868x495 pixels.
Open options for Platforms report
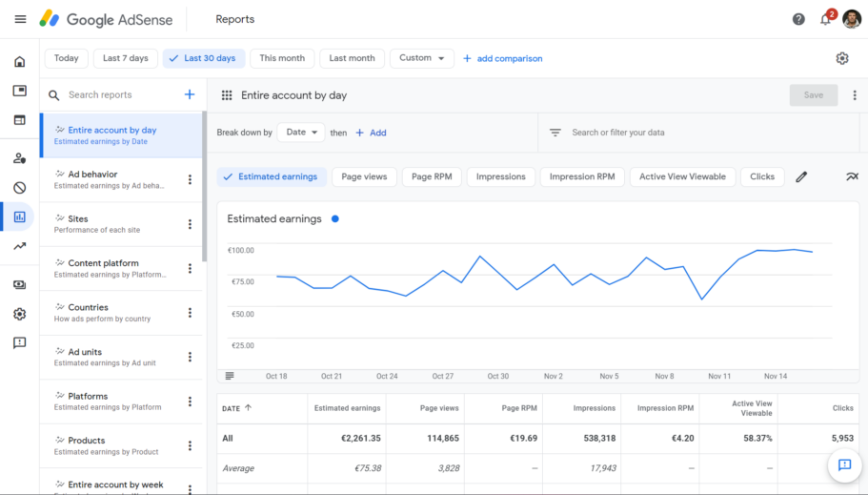(190, 402)
